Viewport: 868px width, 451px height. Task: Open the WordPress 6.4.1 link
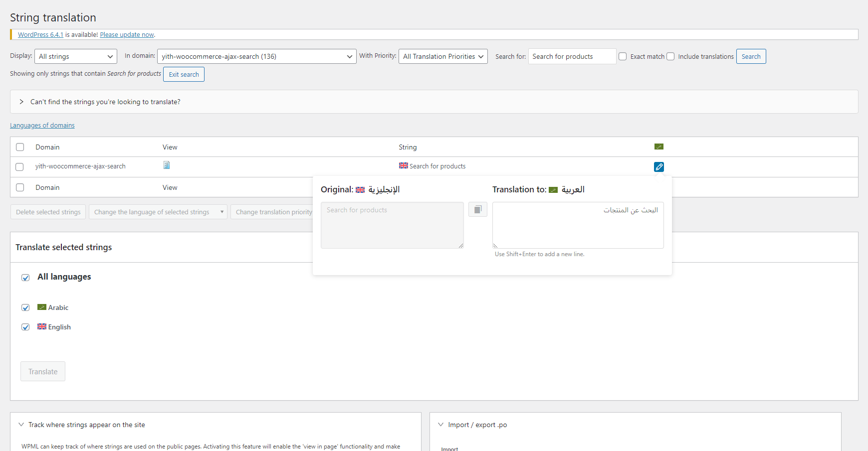coord(40,34)
